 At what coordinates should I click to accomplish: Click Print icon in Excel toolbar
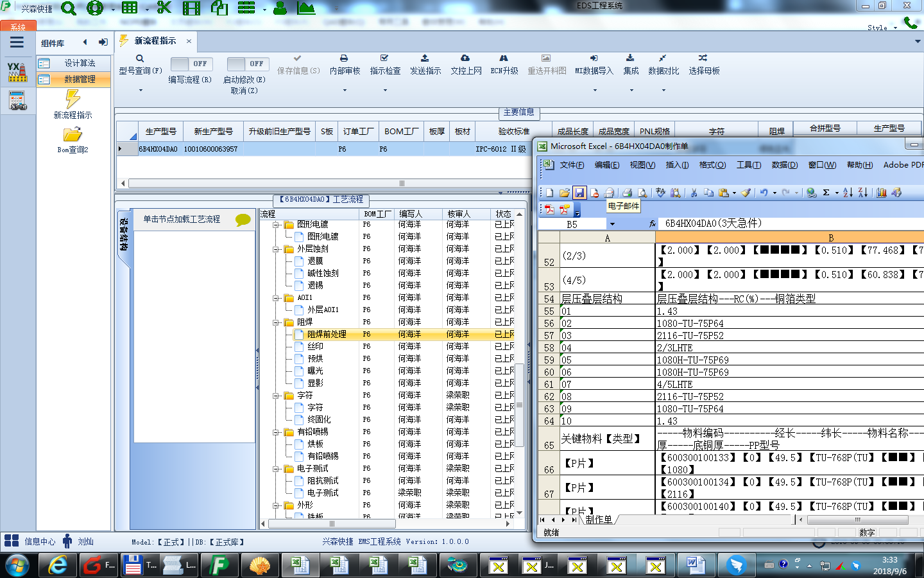click(627, 192)
